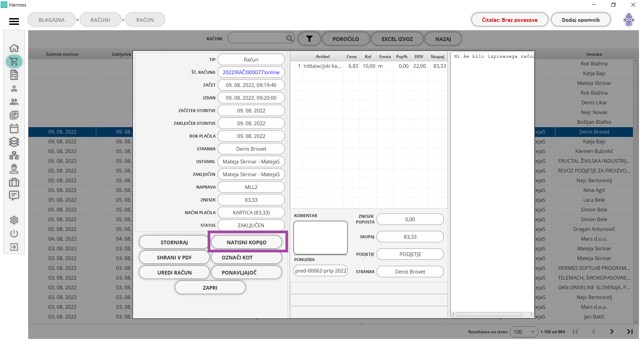Open invoice number 2022!RAČ!000077!online link
The image size is (644, 345).
251,72
